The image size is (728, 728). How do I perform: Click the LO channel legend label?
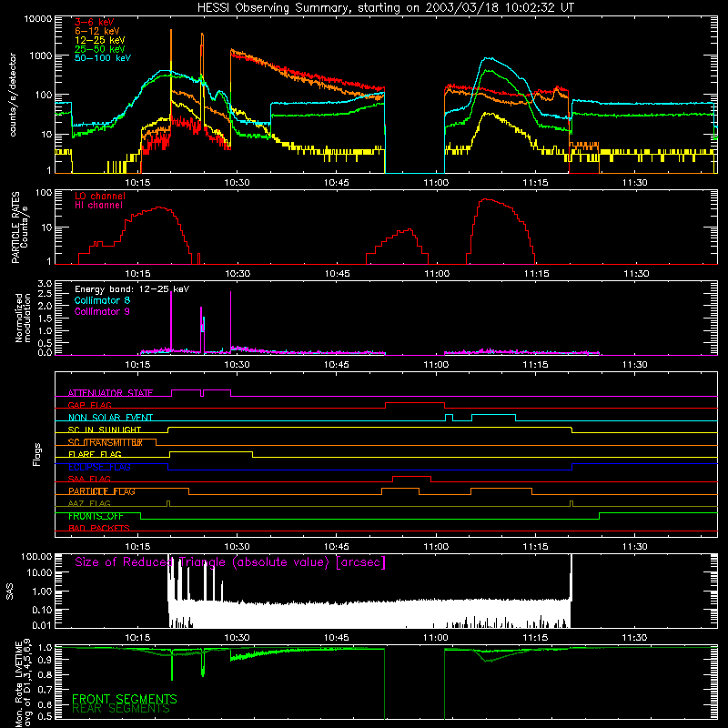pyautogui.click(x=100, y=196)
